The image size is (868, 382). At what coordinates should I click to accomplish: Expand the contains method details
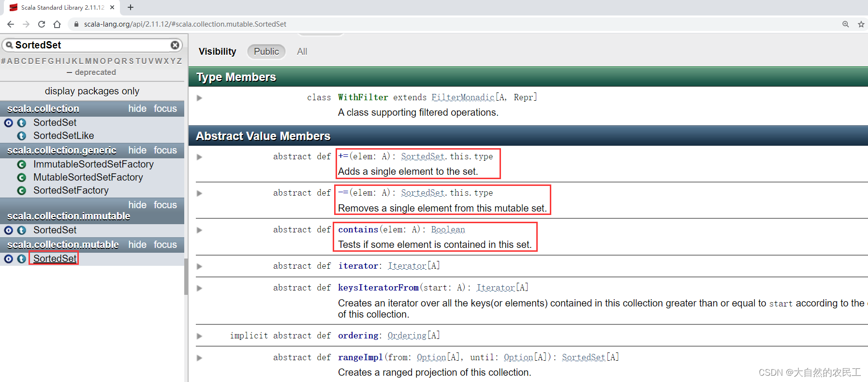(199, 230)
